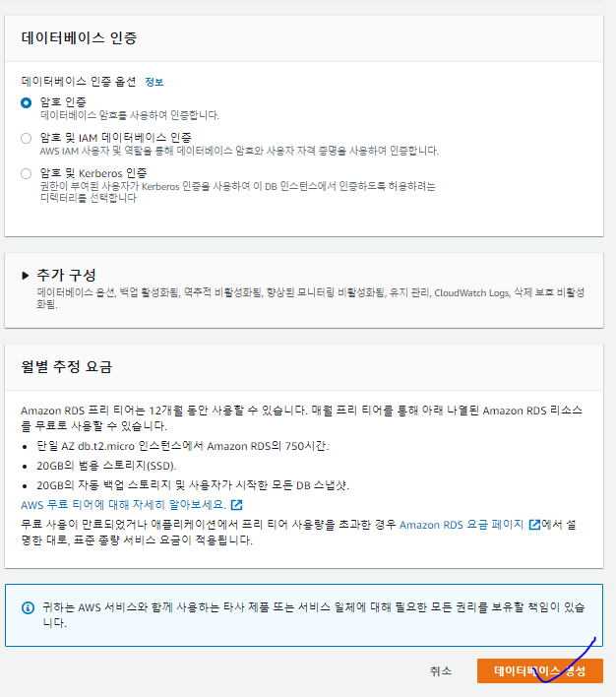Click the 데이터베이스 인증 heading
This screenshot has width=616, height=697.
point(79,37)
